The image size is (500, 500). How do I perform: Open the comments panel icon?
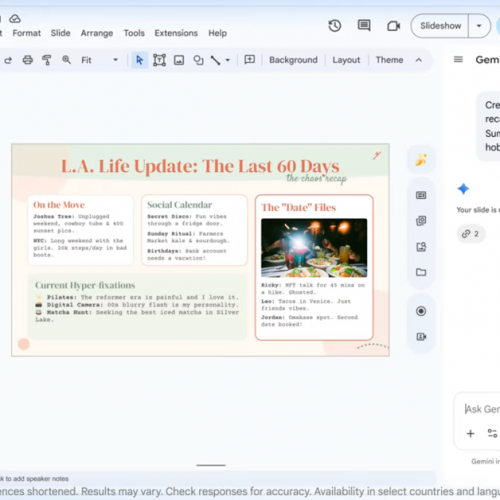click(364, 26)
